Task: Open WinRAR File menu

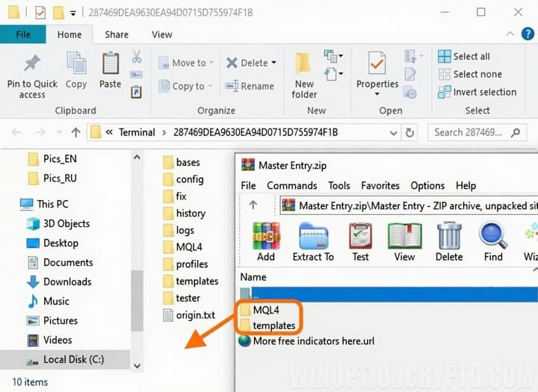Action: tap(248, 185)
